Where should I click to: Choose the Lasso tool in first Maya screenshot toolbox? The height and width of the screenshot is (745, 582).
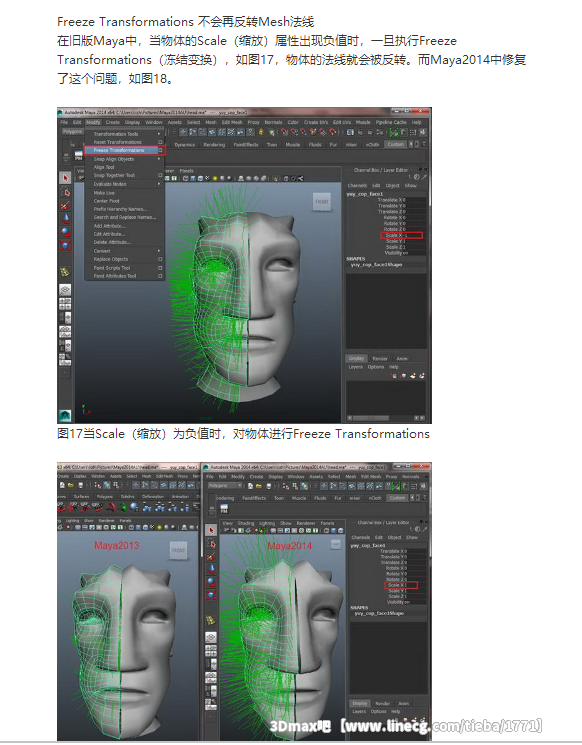[x=66, y=191]
